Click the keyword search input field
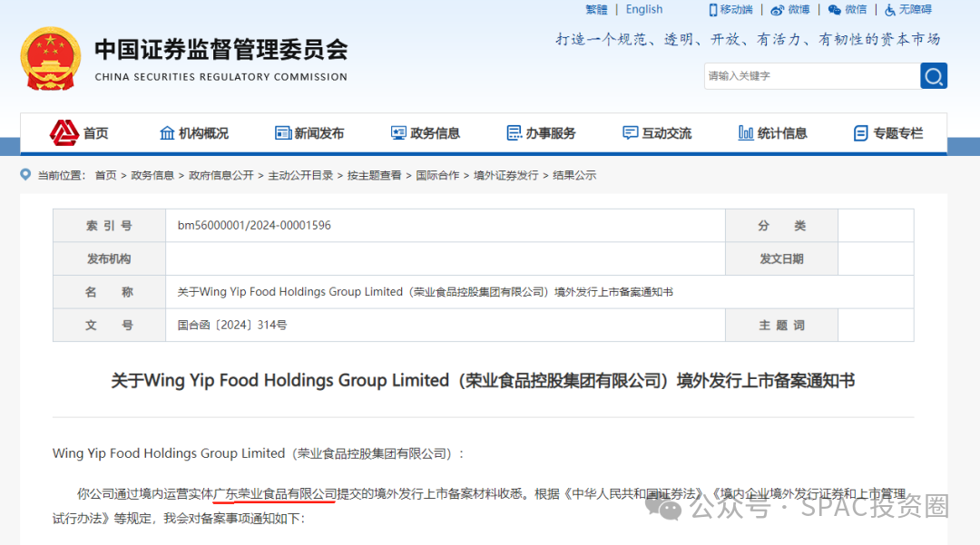The height and width of the screenshot is (545, 980). pos(812,76)
